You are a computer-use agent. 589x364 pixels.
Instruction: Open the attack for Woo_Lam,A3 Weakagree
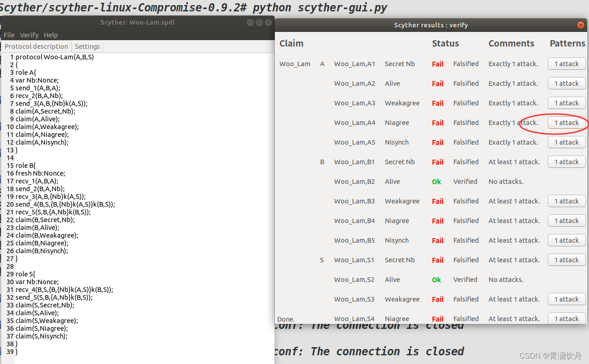[567, 103]
